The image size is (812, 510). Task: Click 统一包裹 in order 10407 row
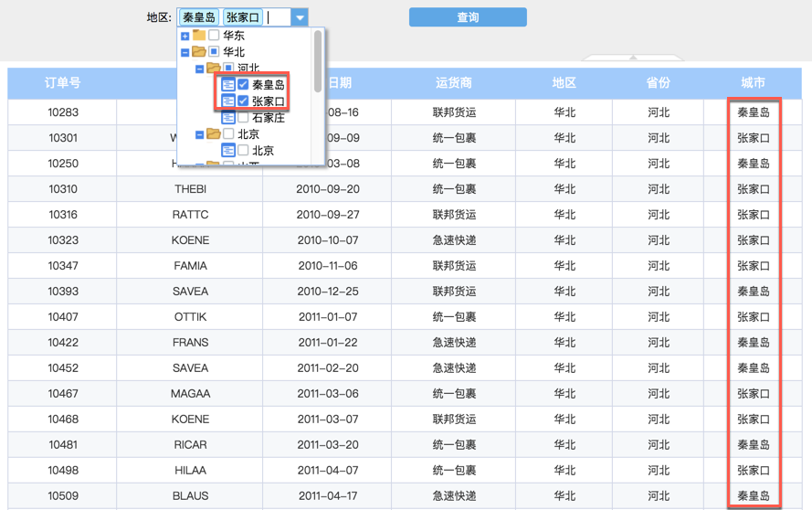tap(454, 316)
